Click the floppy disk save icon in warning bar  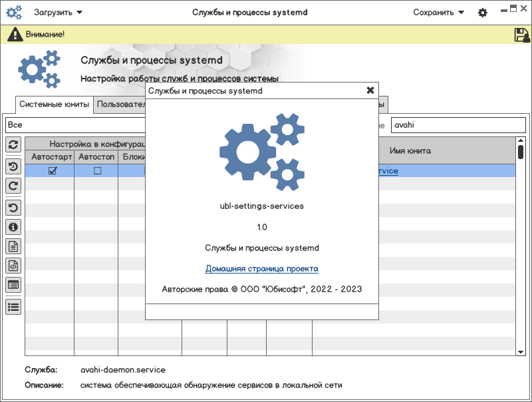521,35
